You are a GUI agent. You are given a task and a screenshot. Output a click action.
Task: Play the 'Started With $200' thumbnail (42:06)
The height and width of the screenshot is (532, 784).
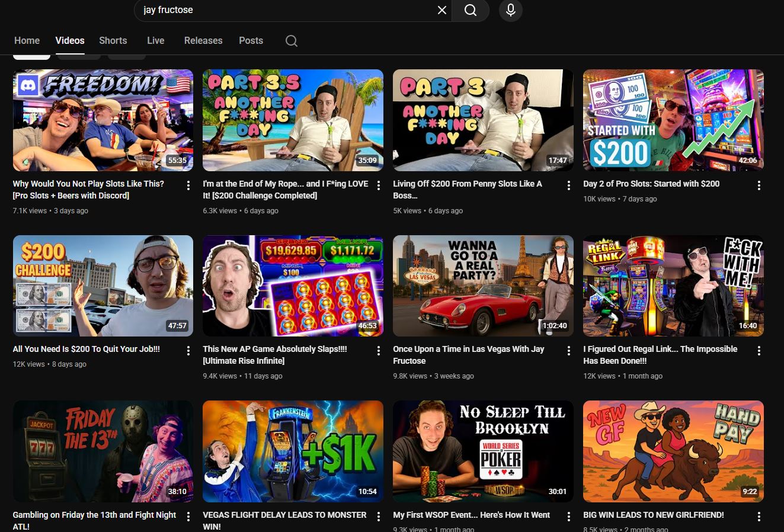tap(673, 120)
